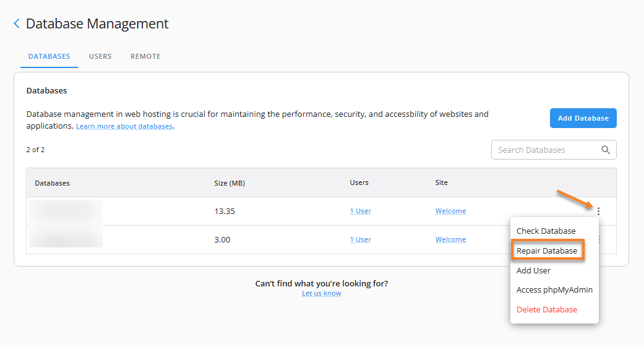Click Delete Database in the menu
This screenshot has width=644, height=347.
tap(547, 310)
